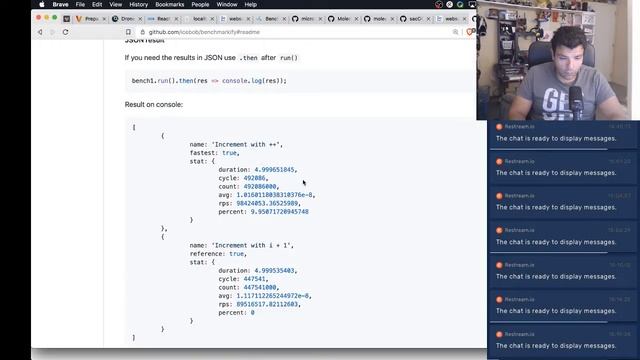
Task: Click the 'percent: 0' line
Action: [236, 313]
